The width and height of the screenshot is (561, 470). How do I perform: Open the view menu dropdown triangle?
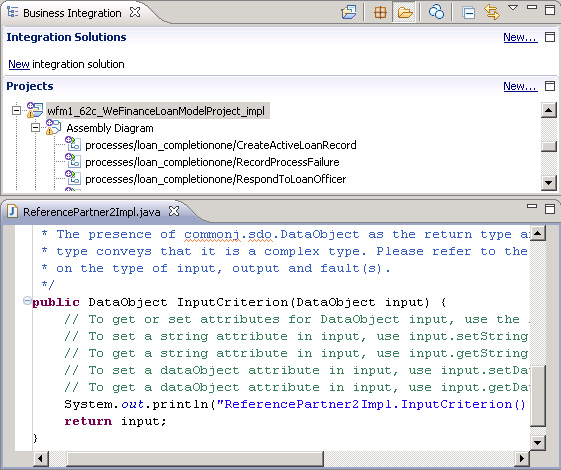coord(513,8)
